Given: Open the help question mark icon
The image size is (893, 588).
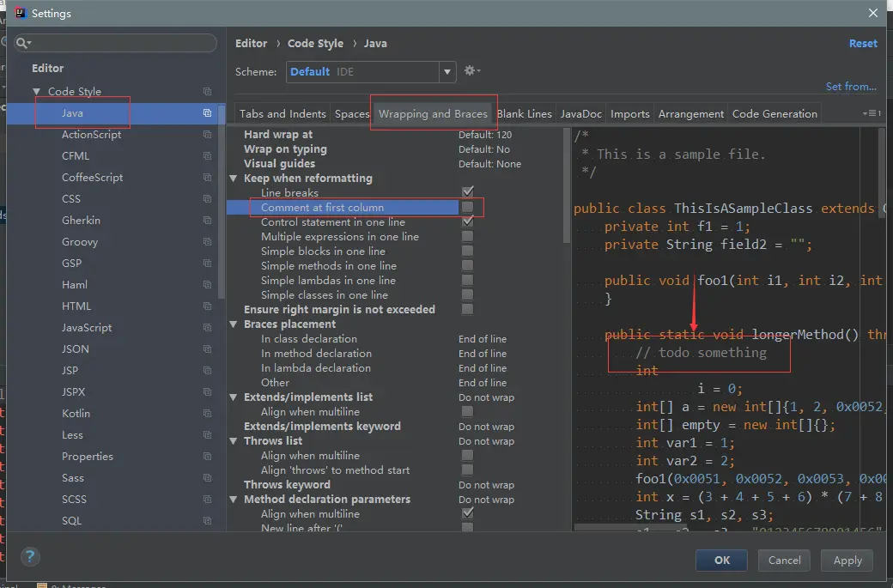Looking at the screenshot, I should pos(30,556).
